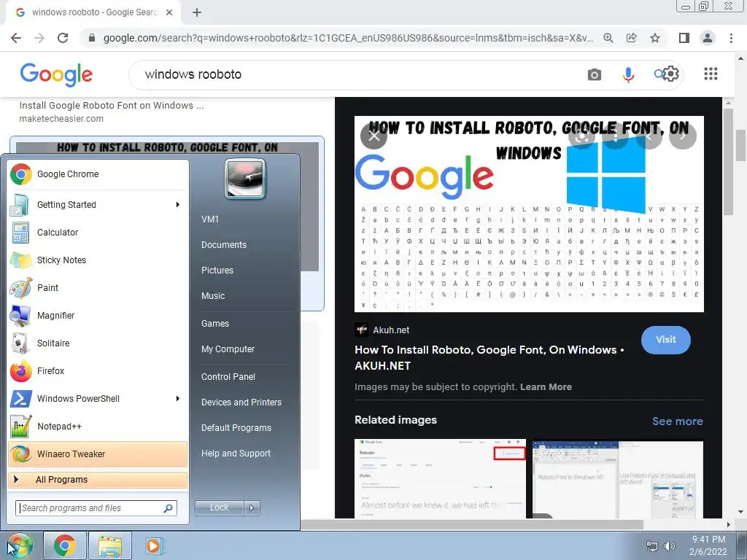Open Winaero Tweaker from Start menu
The height and width of the screenshot is (560, 747).
point(98,454)
